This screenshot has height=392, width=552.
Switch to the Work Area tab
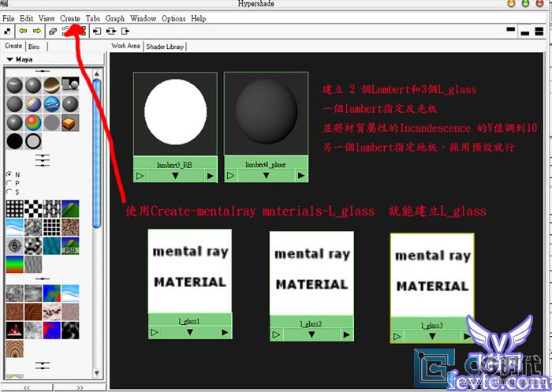point(125,46)
